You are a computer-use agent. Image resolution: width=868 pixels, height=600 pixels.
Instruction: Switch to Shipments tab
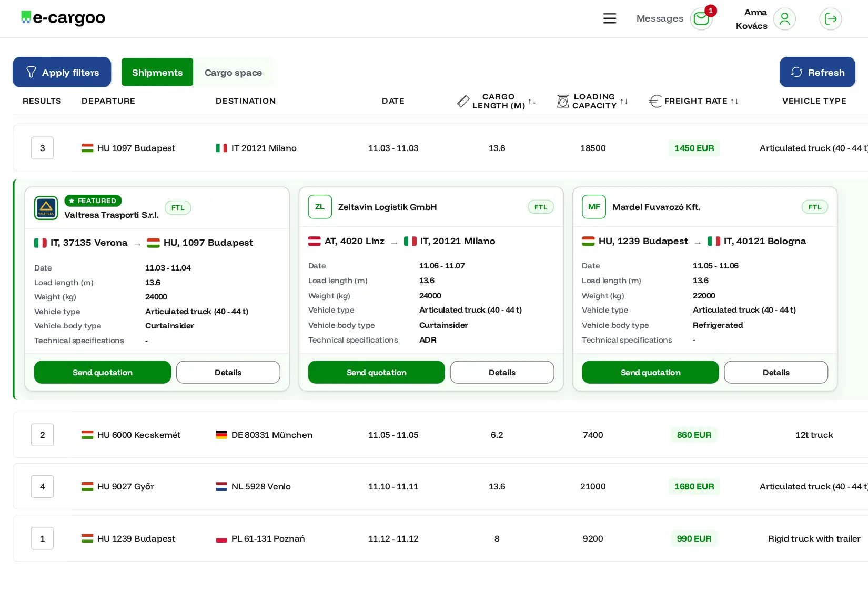(157, 72)
